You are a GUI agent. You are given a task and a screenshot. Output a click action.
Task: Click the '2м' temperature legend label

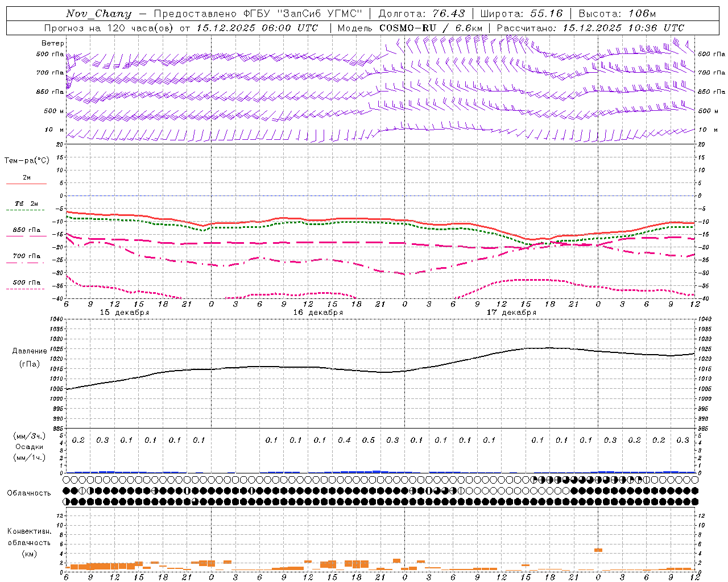tap(27, 178)
